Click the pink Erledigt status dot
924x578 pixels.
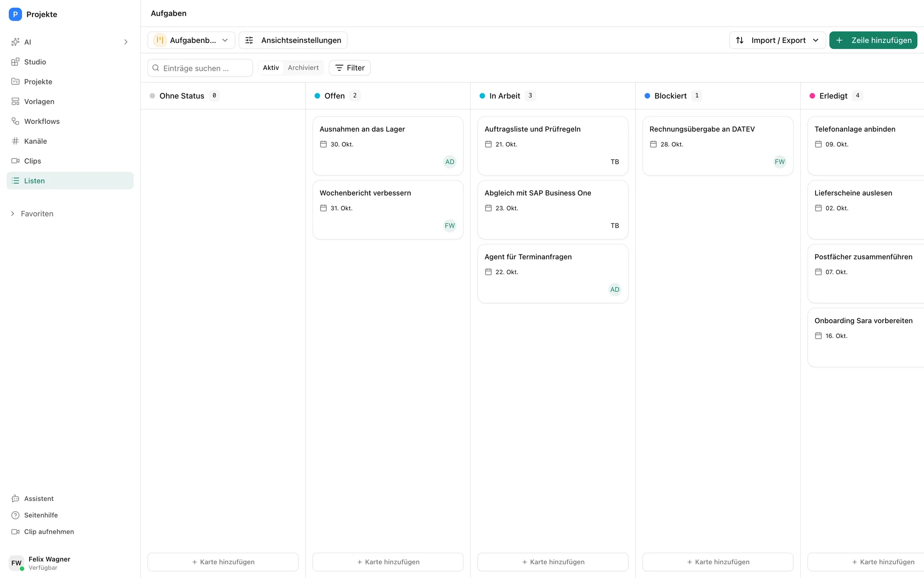[812, 96]
